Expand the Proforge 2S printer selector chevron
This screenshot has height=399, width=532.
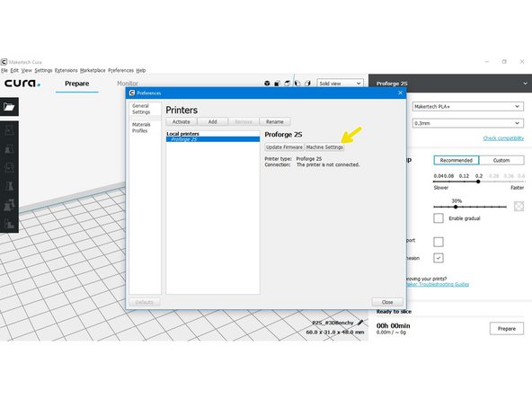point(525,84)
